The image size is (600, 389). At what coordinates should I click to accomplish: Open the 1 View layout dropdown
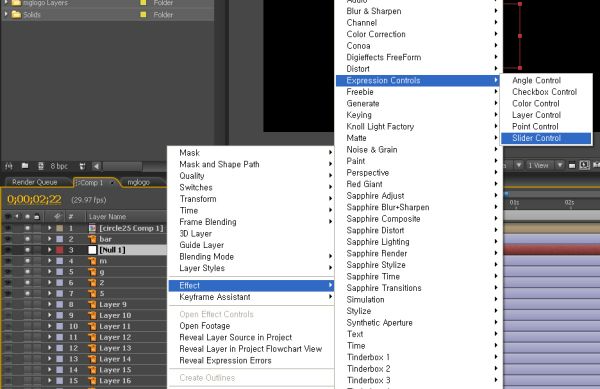pyautogui.click(x=545, y=165)
